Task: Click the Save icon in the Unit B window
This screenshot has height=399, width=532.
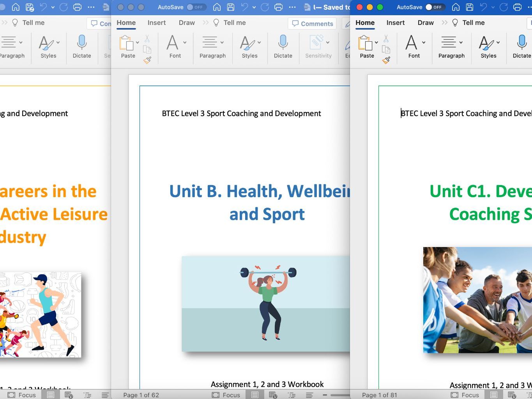Action: click(x=231, y=7)
